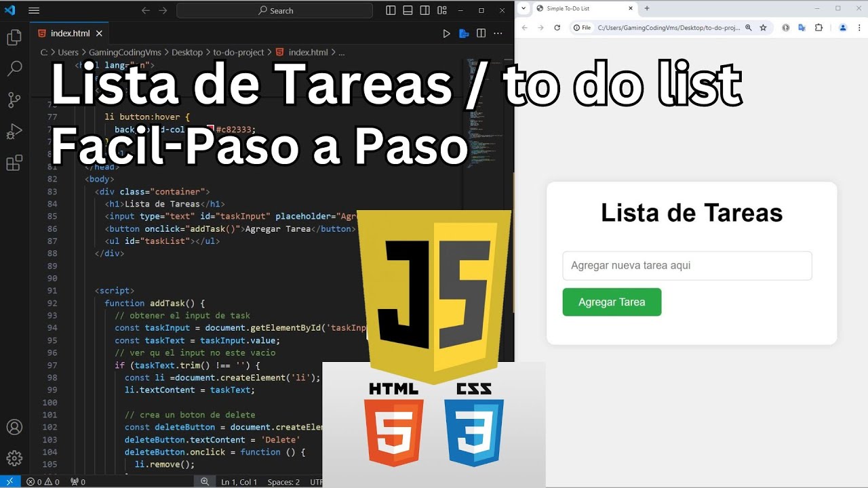Select the Desktop breadcrumb segment
This screenshot has height=488, width=868.
pyautogui.click(x=187, y=52)
